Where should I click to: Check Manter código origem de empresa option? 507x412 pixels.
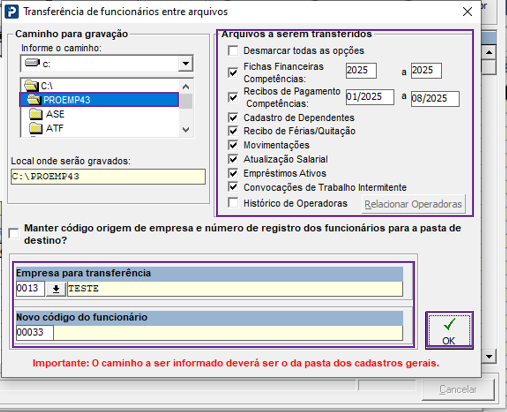click(14, 233)
